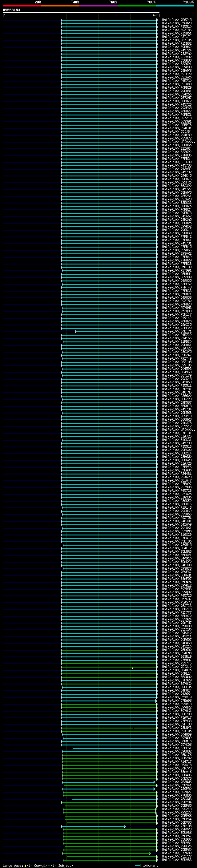Screen dimensions: 197x868
Task: Open hit UniRef100_P52777
Action: 176,856
